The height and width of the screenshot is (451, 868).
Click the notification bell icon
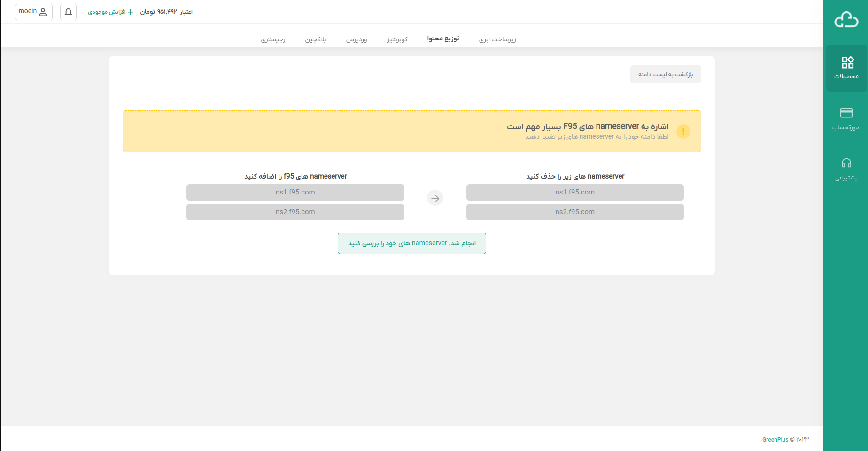[68, 12]
